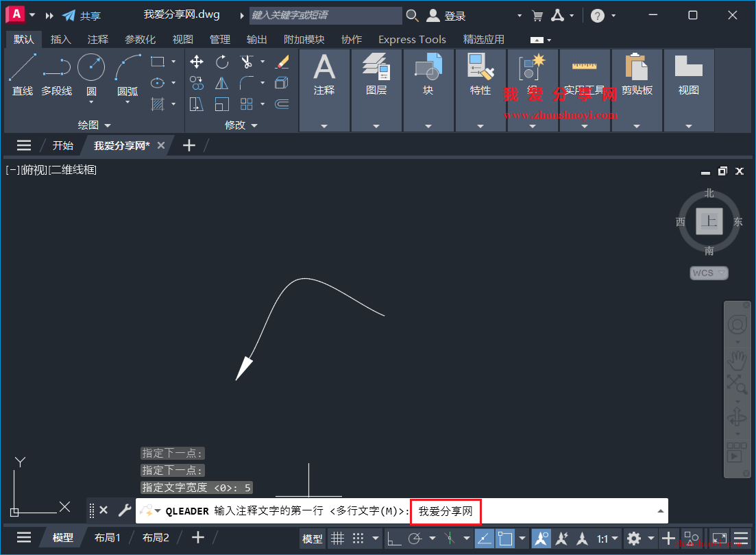Open annotation scale 1:1 dropdown
756x555 pixels.
(607, 538)
